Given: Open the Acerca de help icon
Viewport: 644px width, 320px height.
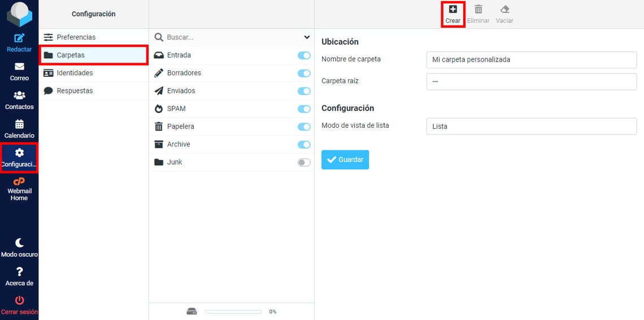Looking at the screenshot, I should point(19,272).
